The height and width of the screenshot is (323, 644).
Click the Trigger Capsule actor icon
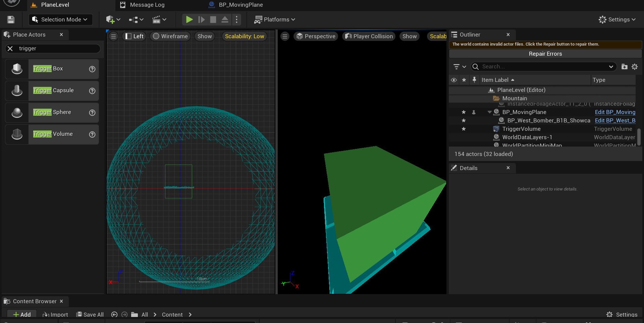coord(17,91)
